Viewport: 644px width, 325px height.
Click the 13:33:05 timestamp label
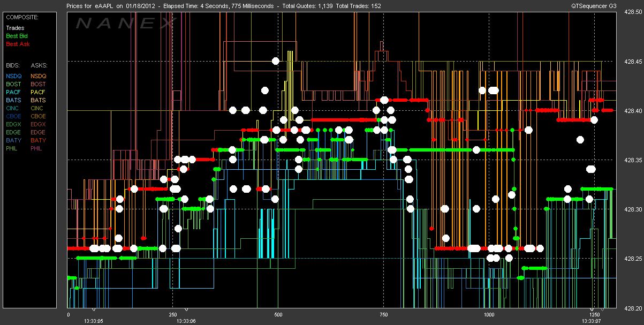[94, 320]
